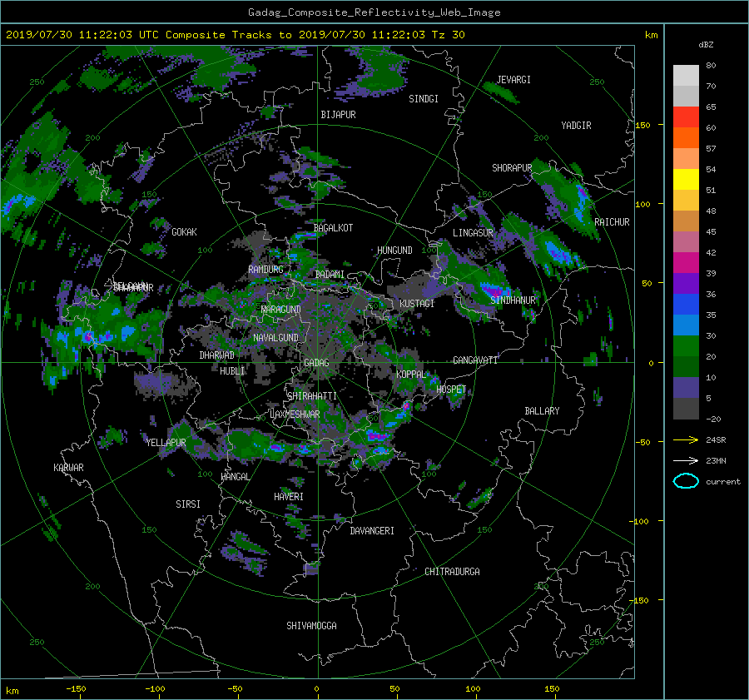This screenshot has height=700, width=749.
Task: Click the DAVANGERI city label
Action: tap(372, 531)
